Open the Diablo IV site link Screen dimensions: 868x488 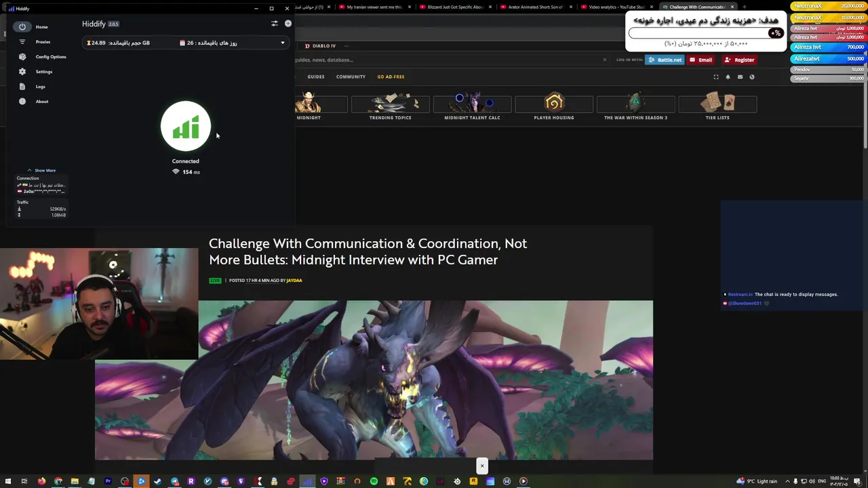(x=320, y=46)
